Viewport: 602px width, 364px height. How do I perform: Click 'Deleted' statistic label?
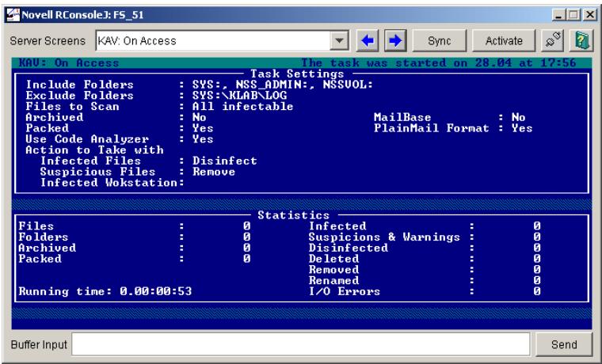(333, 259)
